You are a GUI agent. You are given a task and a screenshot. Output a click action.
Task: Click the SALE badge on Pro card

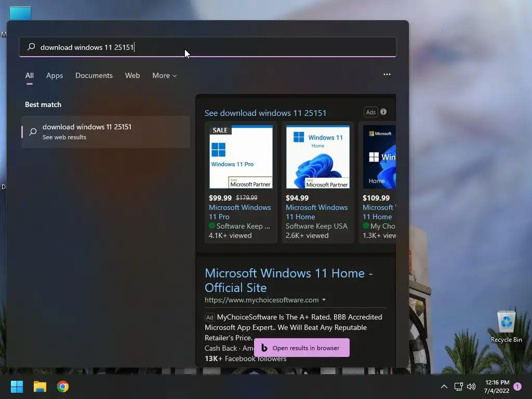coord(220,130)
